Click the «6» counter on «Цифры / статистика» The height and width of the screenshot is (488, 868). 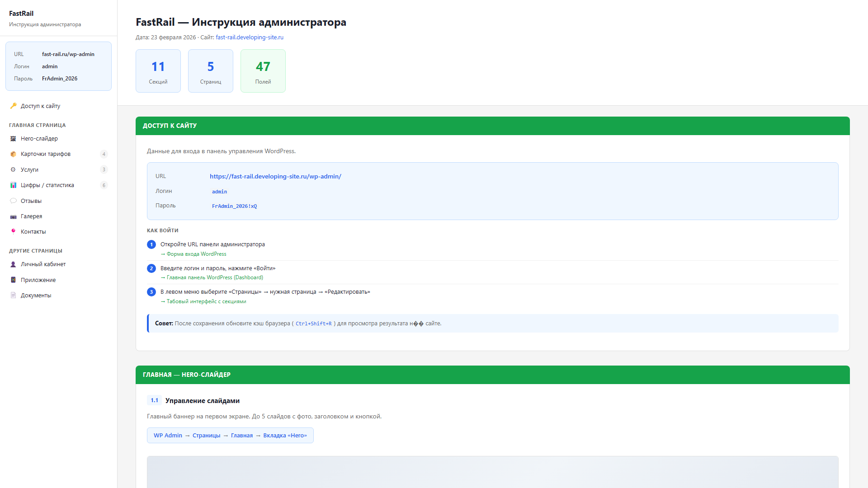pyautogui.click(x=104, y=185)
